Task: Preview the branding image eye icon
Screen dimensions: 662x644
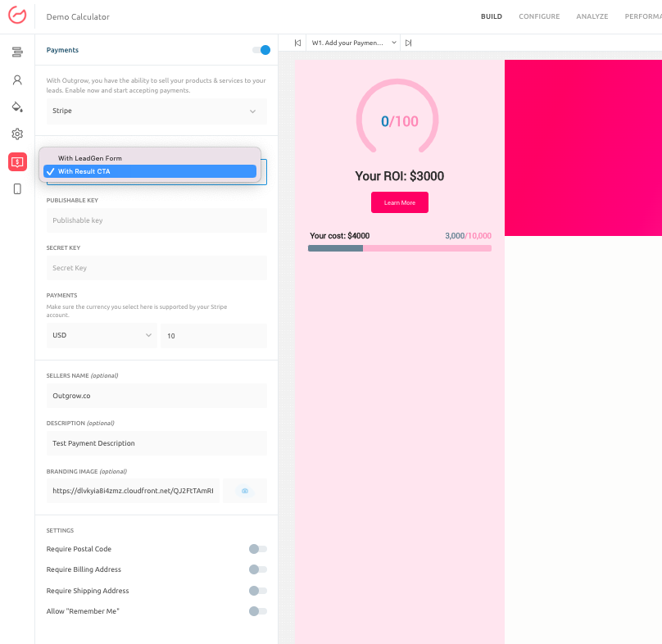Action: pos(244,491)
